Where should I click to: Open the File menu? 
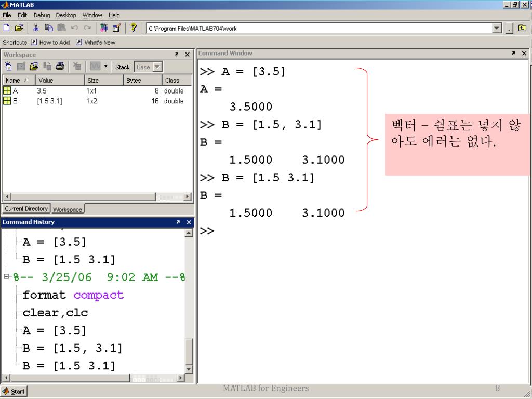pyautogui.click(x=7, y=15)
